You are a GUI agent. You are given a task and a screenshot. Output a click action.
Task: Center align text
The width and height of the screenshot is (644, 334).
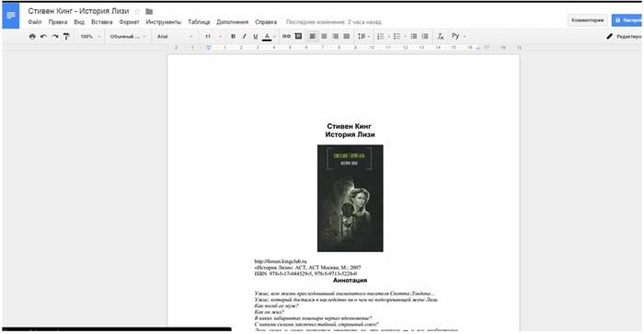click(324, 37)
